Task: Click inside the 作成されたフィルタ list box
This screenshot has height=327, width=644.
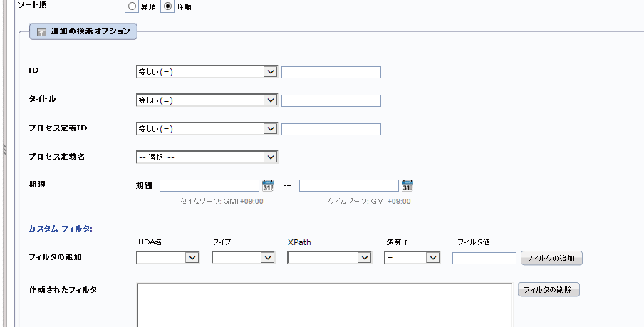Action: (324, 305)
